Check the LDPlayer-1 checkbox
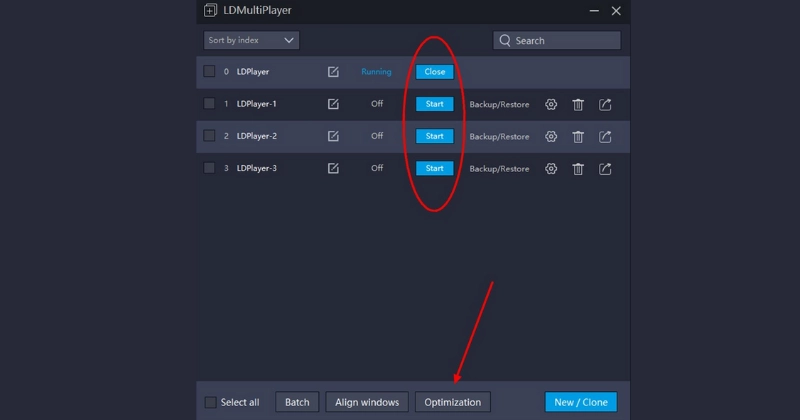Screen dimensions: 800x420 coord(209,104)
